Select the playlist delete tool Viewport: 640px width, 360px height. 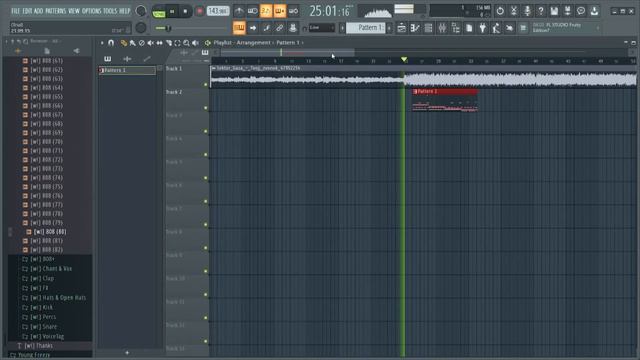click(142, 42)
